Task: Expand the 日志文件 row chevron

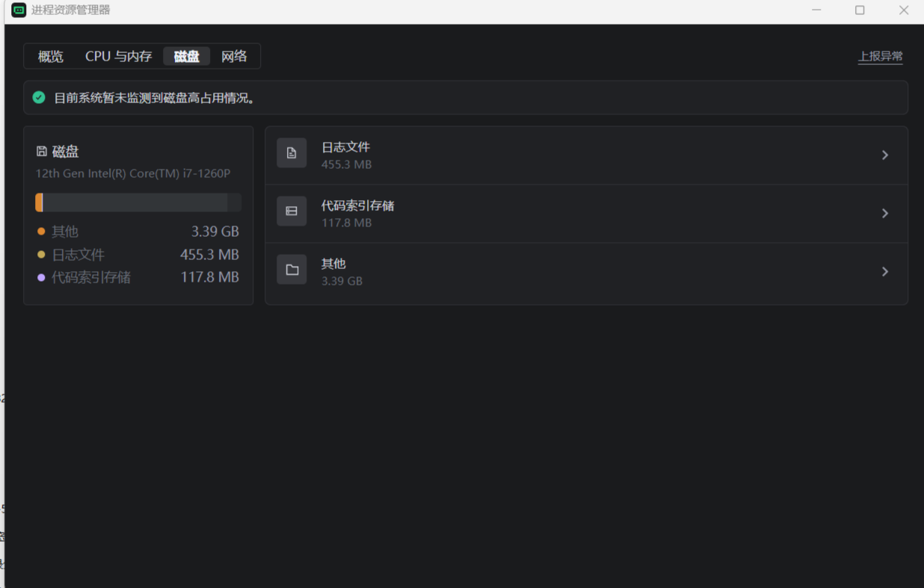Action: [884, 155]
